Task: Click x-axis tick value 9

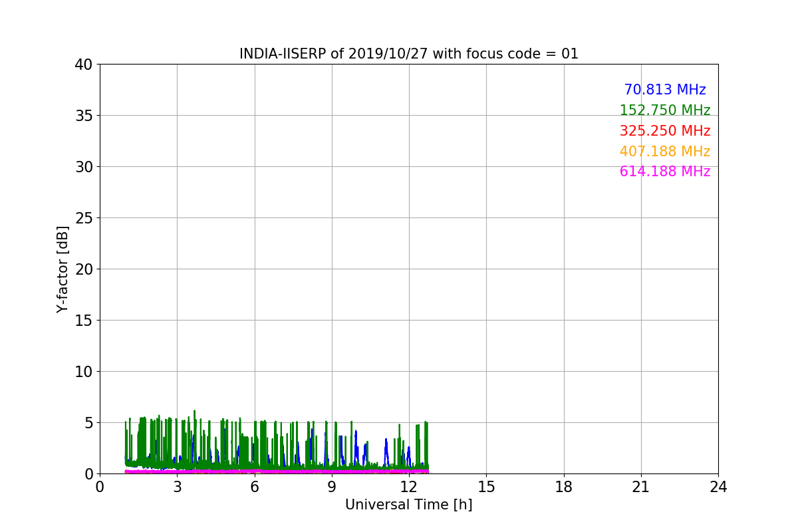Action: pos(332,487)
